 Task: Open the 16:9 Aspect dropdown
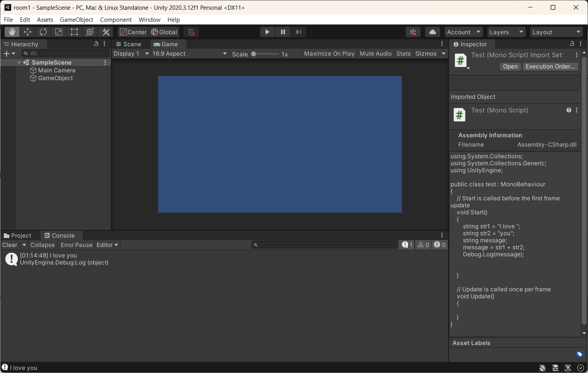pyautogui.click(x=190, y=54)
